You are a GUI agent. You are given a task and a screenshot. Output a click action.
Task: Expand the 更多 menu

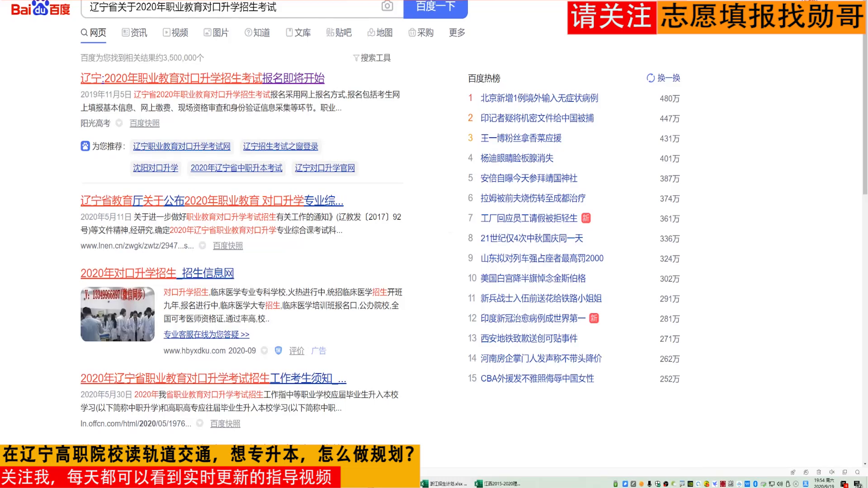457,33
